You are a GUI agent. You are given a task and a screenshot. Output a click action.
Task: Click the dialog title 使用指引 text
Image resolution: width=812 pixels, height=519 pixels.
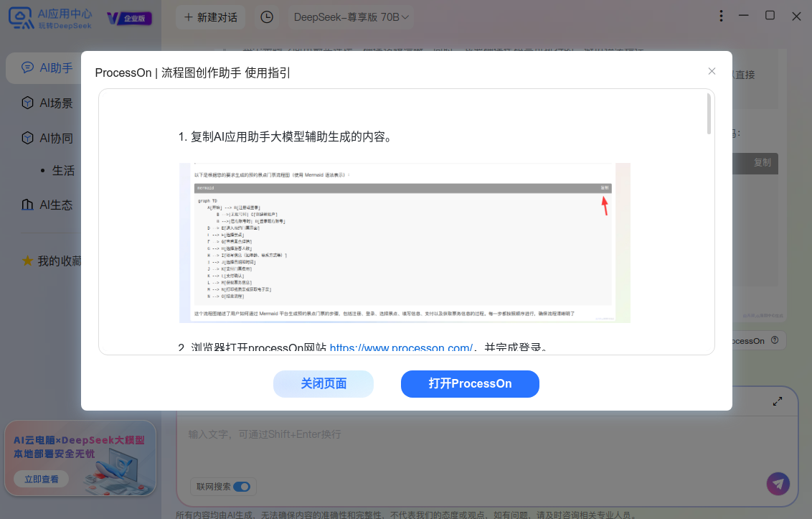click(x=268, y=73)
